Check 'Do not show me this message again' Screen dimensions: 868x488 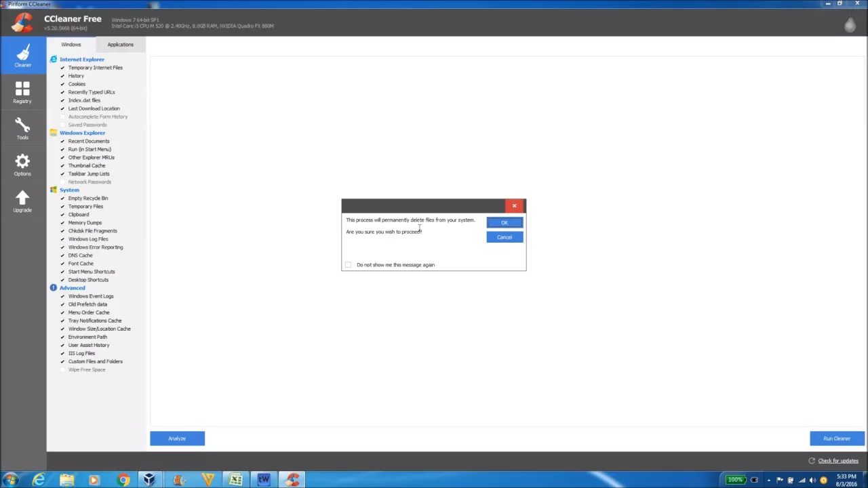click(x=349, y=265)
